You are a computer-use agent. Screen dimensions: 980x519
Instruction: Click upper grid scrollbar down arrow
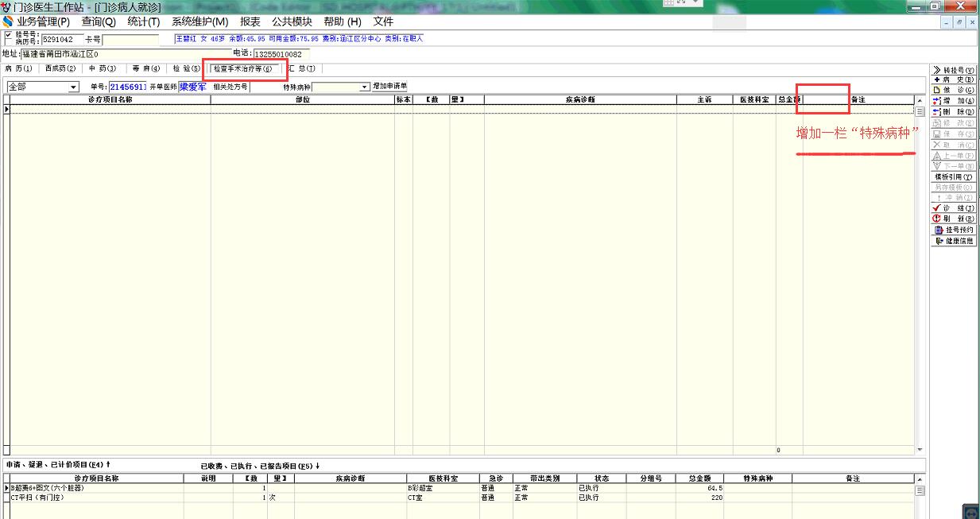pos(920,450)
